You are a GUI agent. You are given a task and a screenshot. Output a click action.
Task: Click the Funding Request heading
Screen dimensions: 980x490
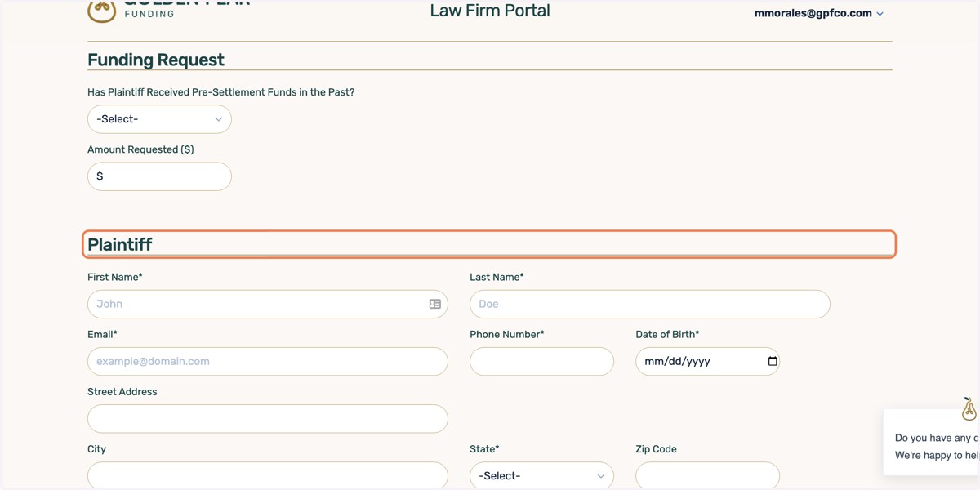pyautogui.click(x=156, y=60)
